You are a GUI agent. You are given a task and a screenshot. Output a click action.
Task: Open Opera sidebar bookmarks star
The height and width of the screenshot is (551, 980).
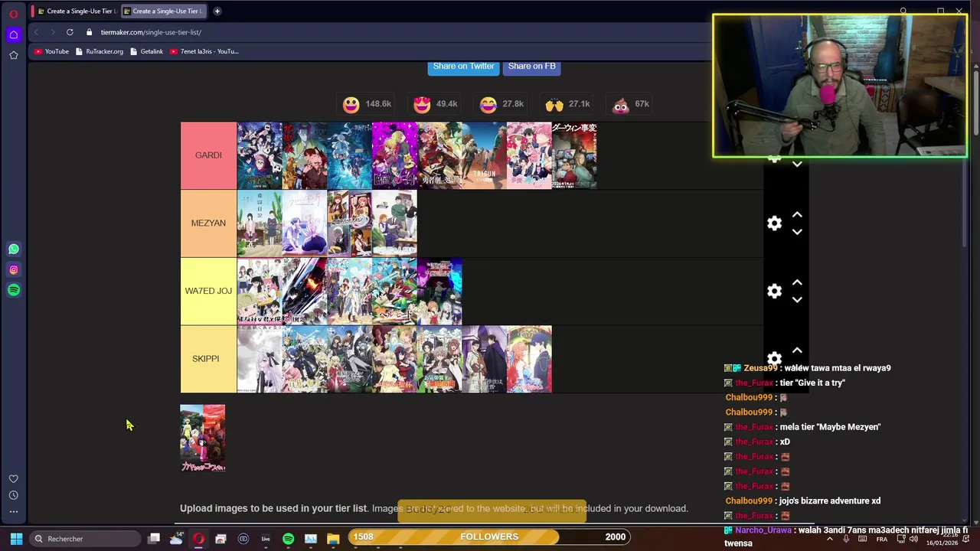[x=13, y=55]
